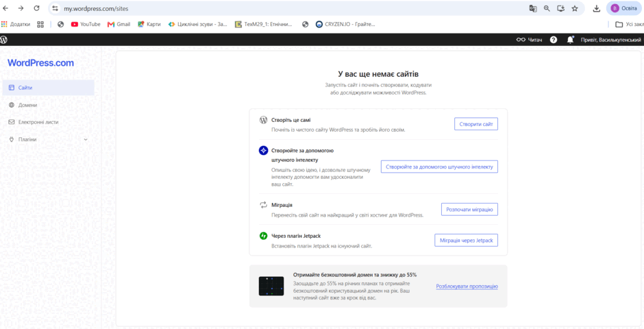Click the Міграція arrows icon

[263, 204]
